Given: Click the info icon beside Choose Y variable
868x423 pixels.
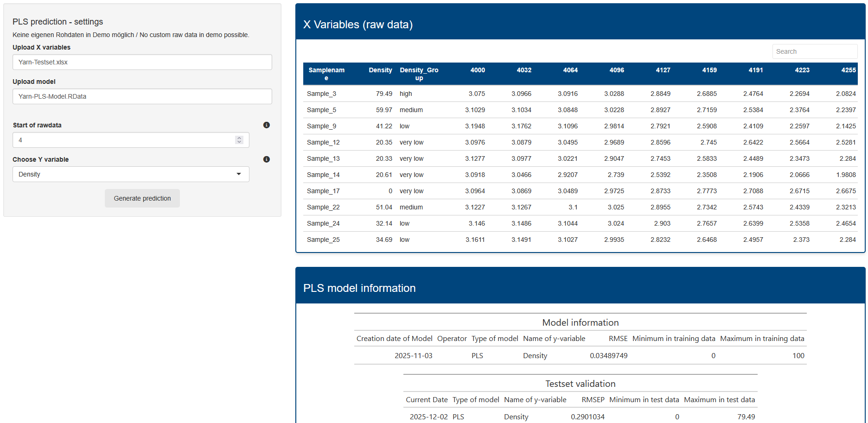Looking at the screenshot, I should (x=266, y=159).
